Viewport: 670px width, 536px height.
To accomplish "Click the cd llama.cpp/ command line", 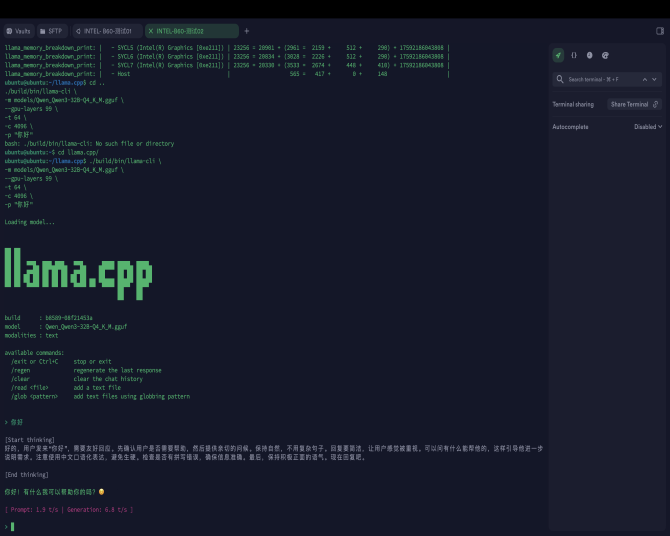I will pos(51,153).
